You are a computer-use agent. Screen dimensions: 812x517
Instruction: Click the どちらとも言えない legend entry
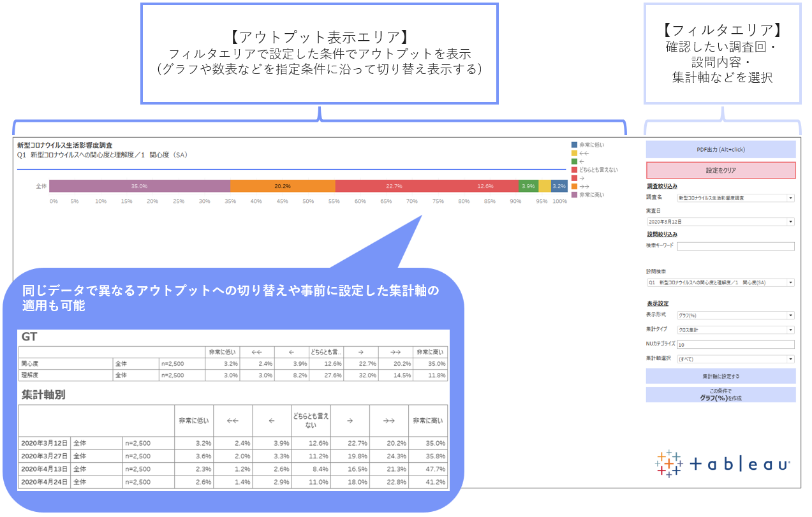click(x=598, y=170)
